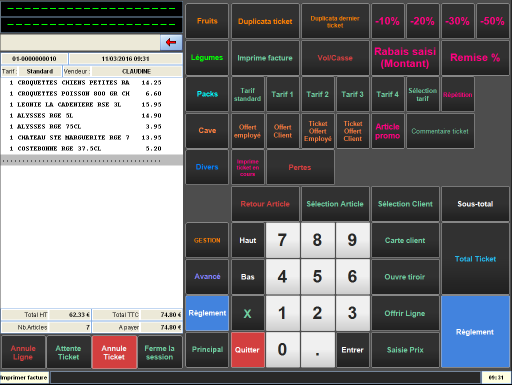This screenshot has height=385, width=512.
Task: Click Ticket Offert Employé button
Action: click(x=318, y=131)
